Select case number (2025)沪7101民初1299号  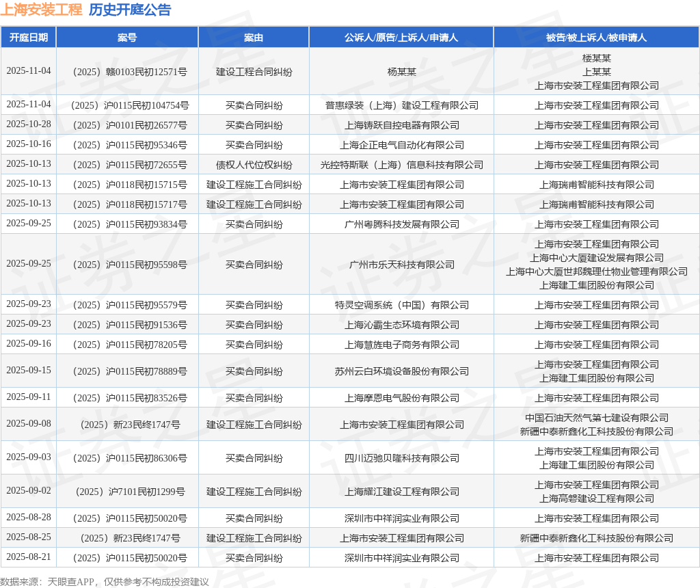coord(130,492)
